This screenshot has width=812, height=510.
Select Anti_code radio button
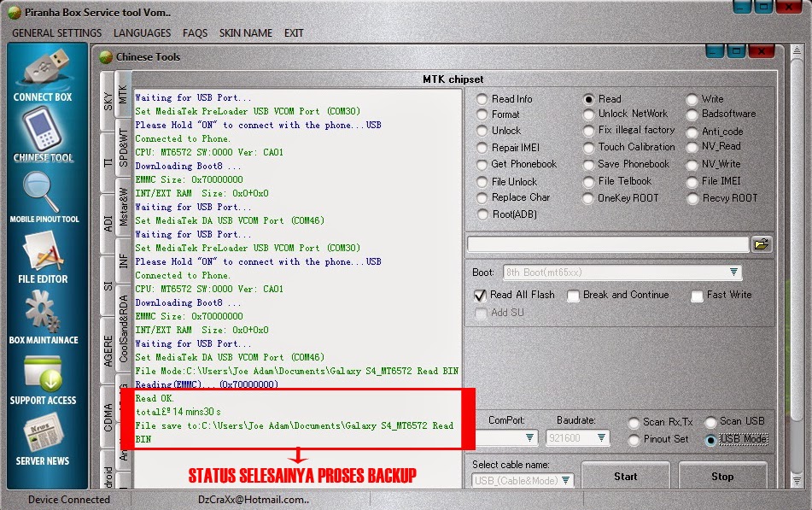pos(692,132)
